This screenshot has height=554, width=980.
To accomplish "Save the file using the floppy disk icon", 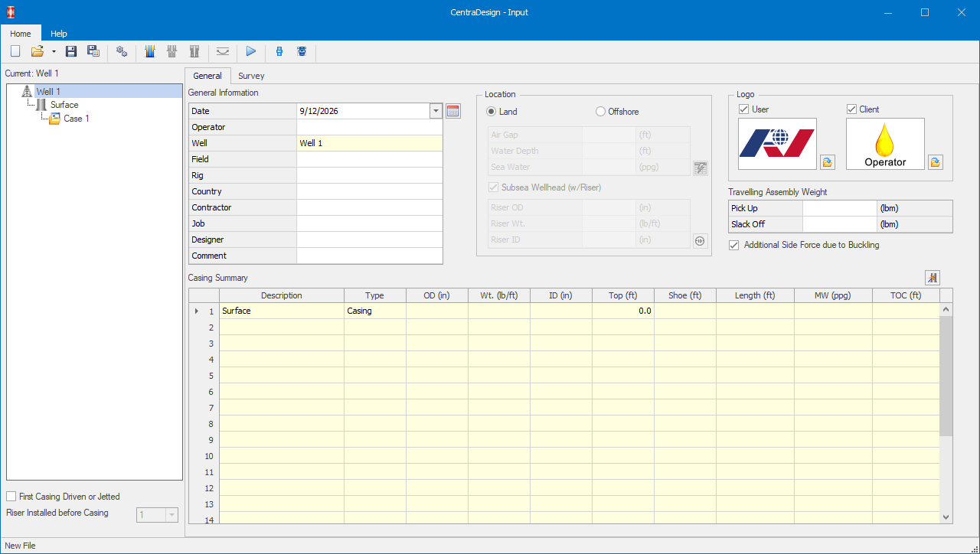I will tap(71, 51).
